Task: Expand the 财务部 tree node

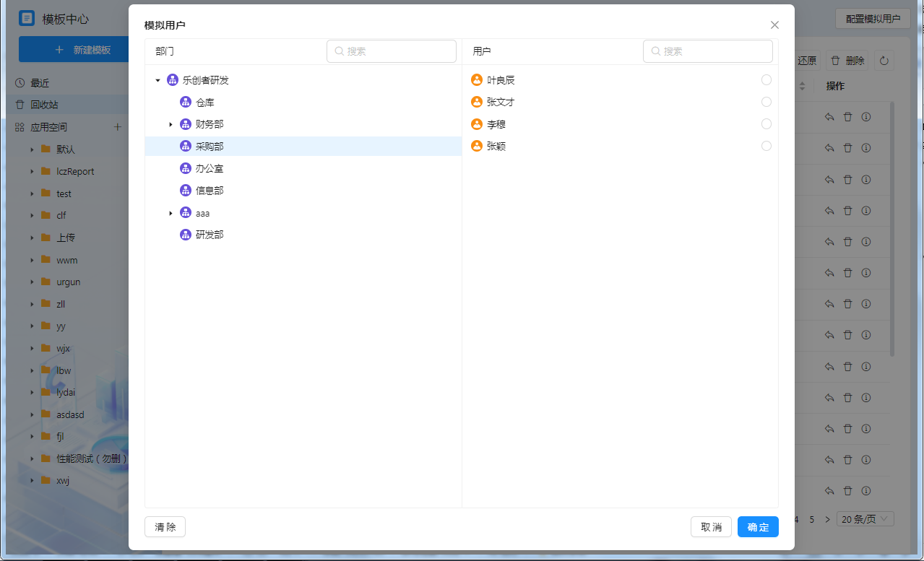Action: click(x=170, y=125)
